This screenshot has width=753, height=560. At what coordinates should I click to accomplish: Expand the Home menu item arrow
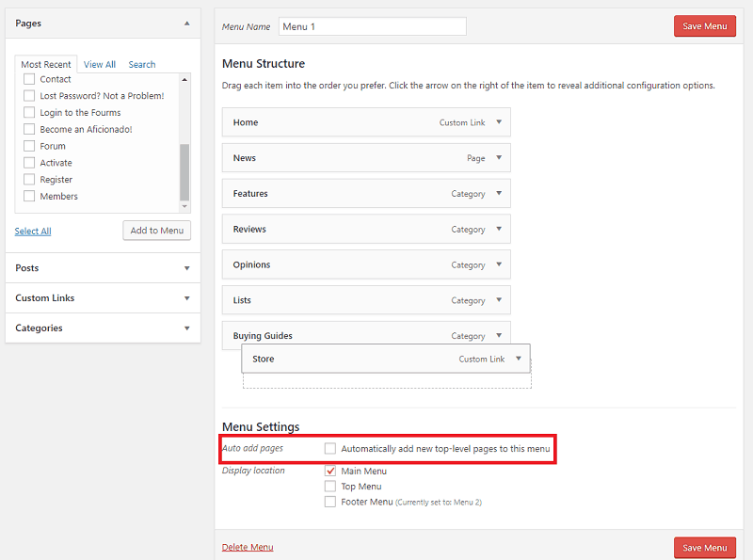click(499, 122)
